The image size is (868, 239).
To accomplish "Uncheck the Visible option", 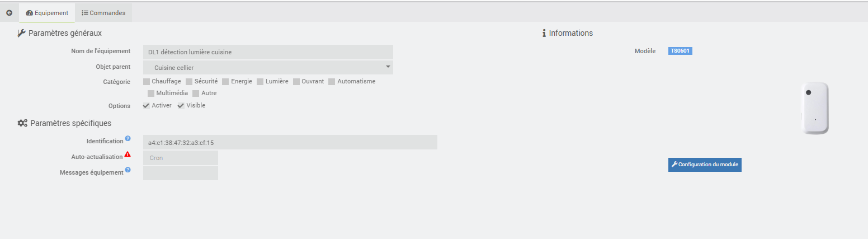I will click(x=181, y=106).
